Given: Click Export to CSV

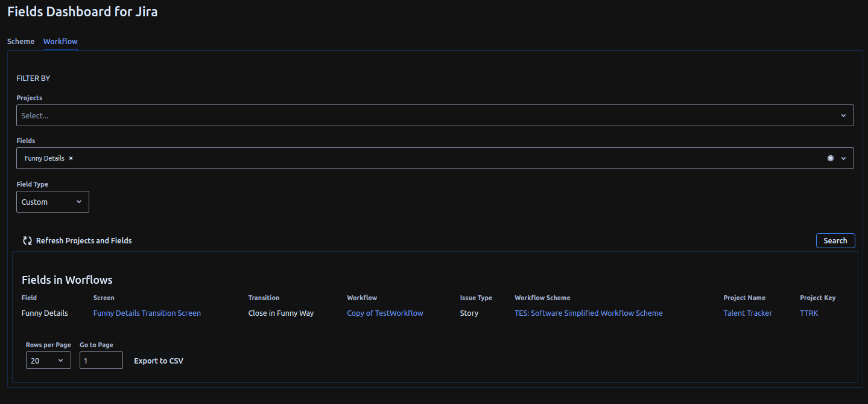Looking at the screenshot, I should (159, 360).
